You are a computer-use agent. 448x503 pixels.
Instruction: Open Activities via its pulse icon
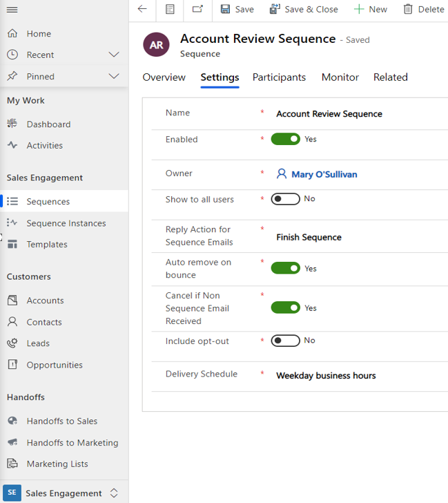[12, 145]
